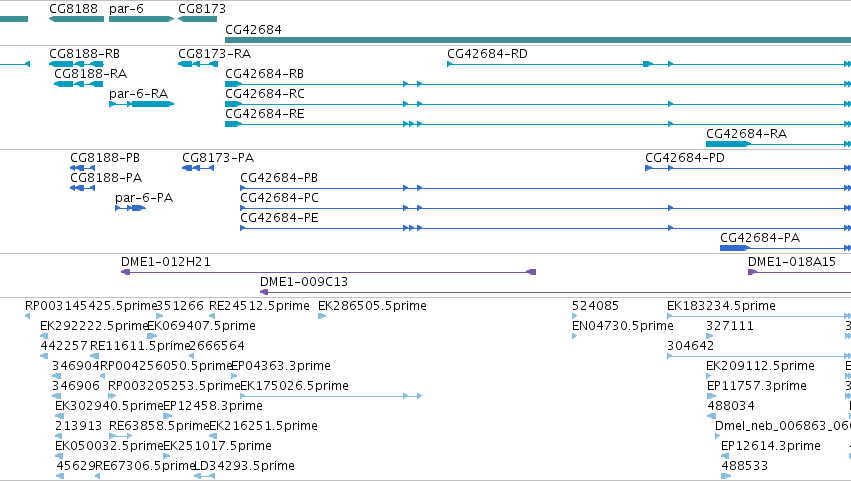Select the par-6 gene bar
Screen dimensions: 851x481
[141, 19]
